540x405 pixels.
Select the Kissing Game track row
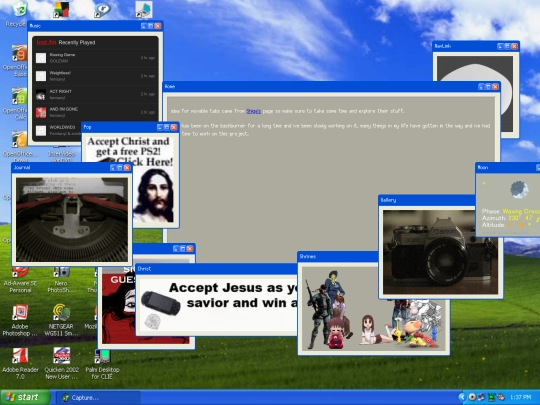tap(95, 58)
